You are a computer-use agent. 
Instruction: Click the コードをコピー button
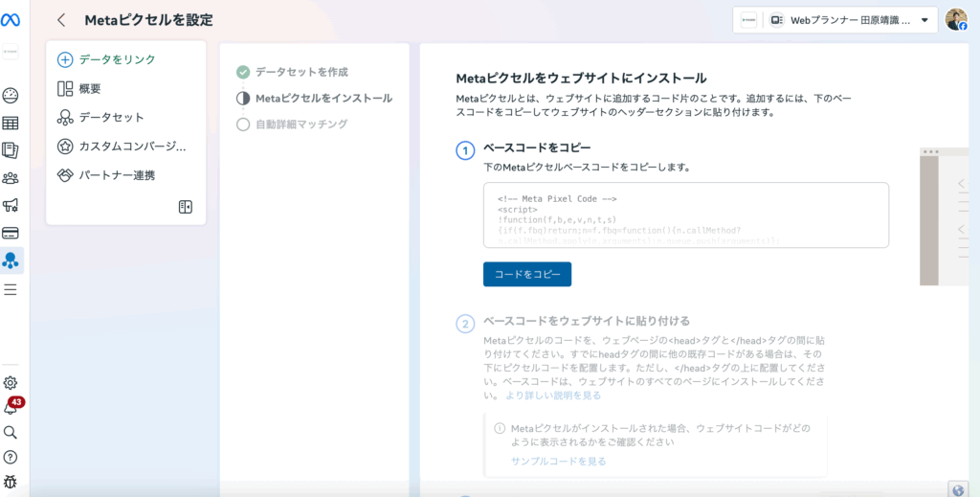coord(526,274)
